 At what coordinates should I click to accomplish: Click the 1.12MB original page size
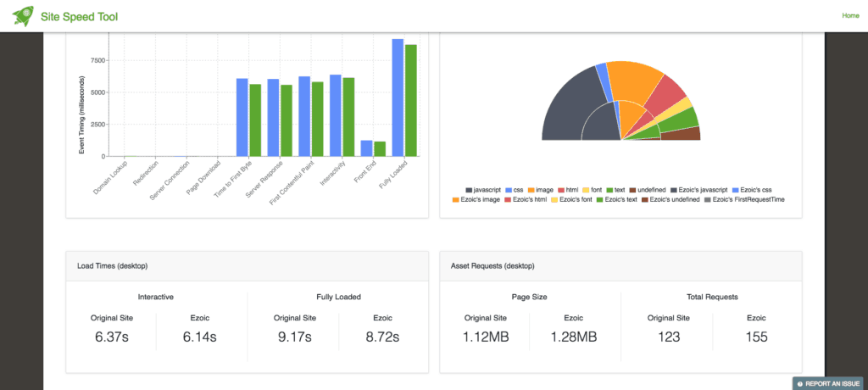[486, 337]
